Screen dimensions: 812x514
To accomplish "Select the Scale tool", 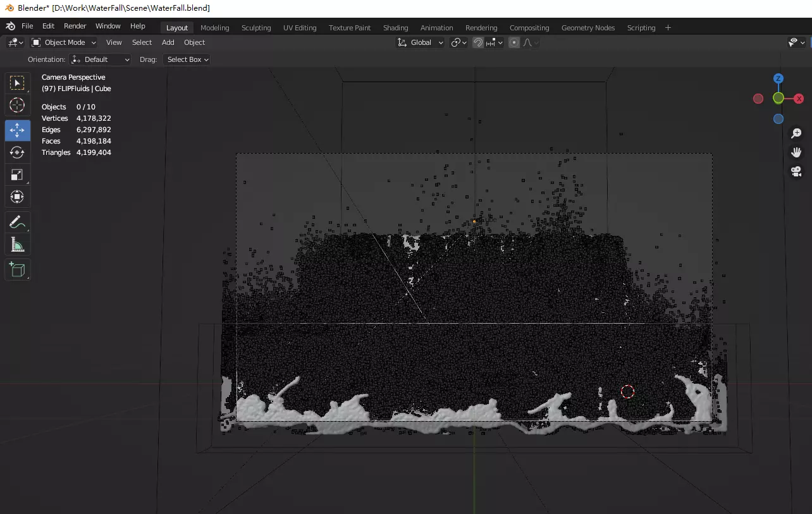I will pyautogui.click(x=17, y=174).
